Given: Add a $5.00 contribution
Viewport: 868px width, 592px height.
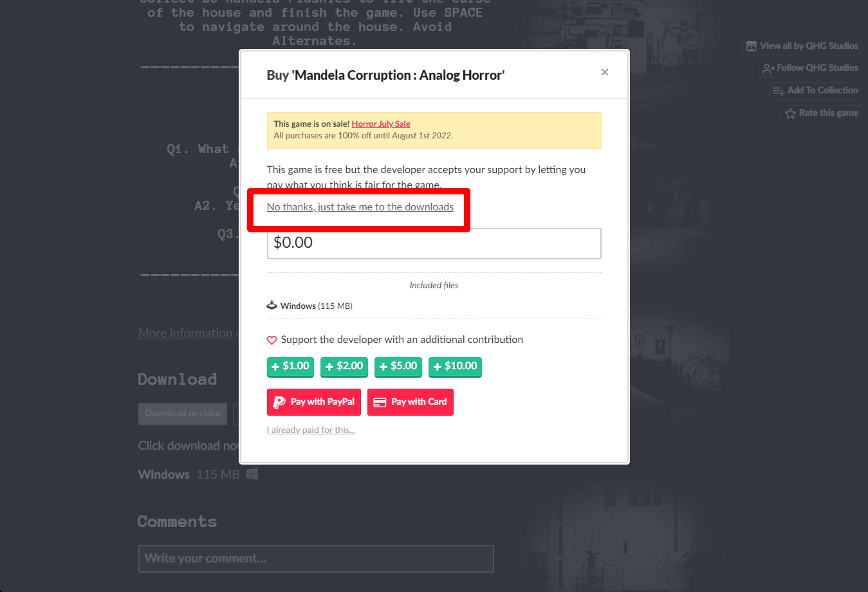Looking at the screenshot, I should pyautogui.click(x=398, y=366).
